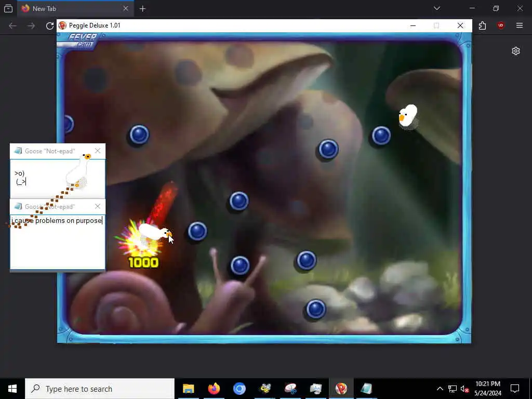Open the monitor icon app in the taskbar
This screenshot has height=399, width=532.
[x=316, y=389]
